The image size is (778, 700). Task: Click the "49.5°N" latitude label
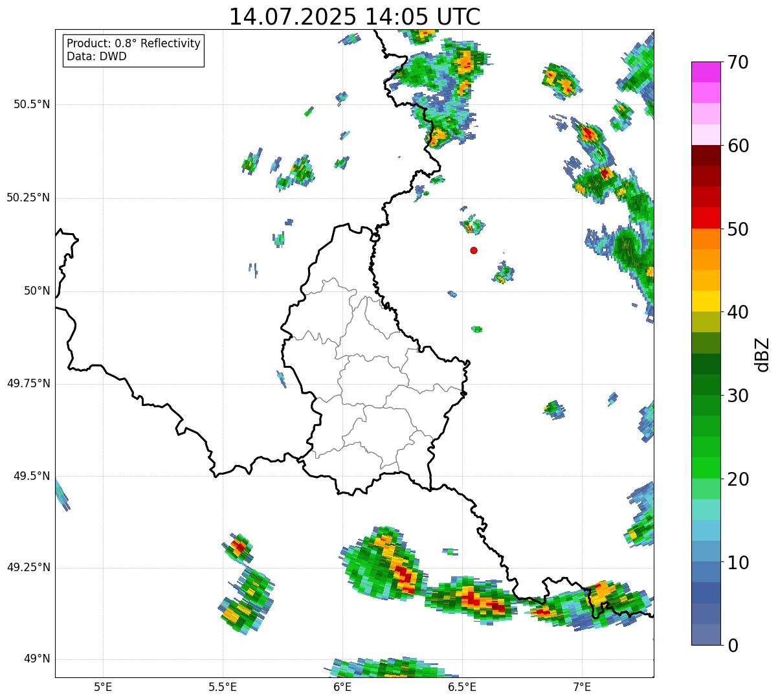pos(32,476)
